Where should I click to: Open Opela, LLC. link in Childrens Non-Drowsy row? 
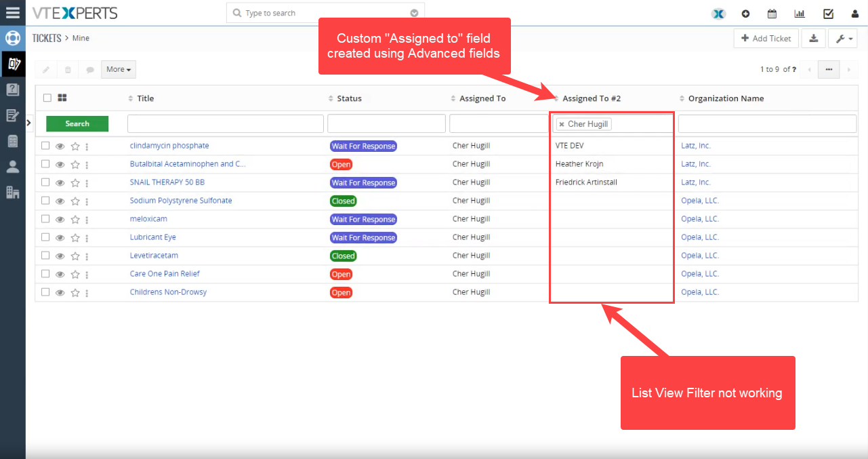(x=700, y=292)
